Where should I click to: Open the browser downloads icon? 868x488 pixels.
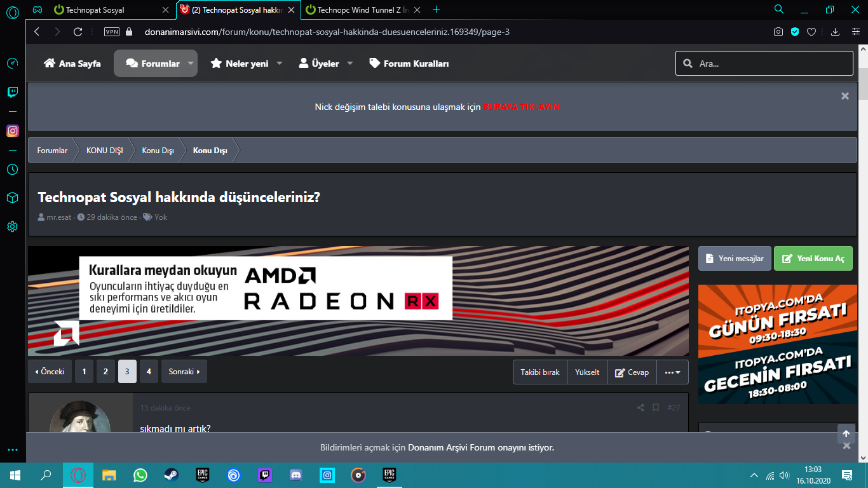click(836, 32)
